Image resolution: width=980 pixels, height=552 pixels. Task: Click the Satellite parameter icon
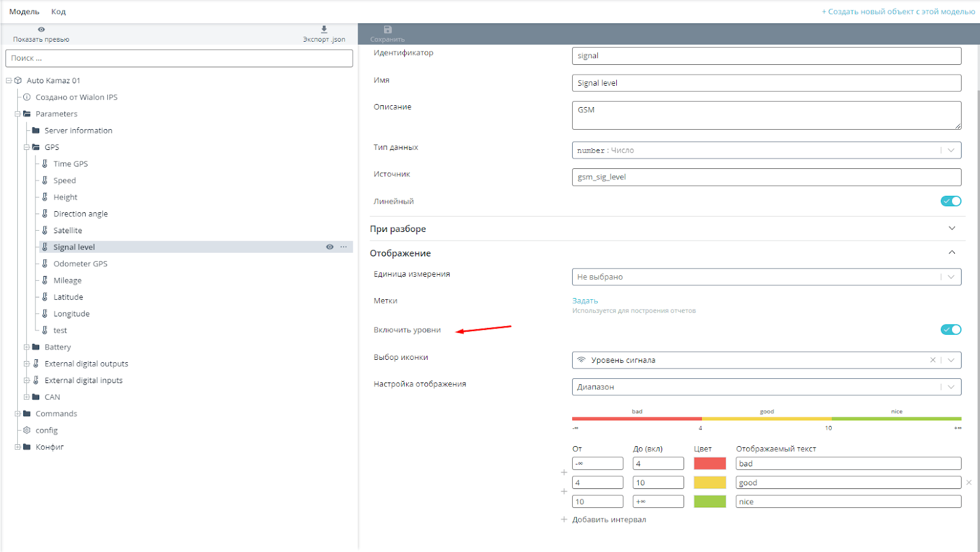click(45, 230)
